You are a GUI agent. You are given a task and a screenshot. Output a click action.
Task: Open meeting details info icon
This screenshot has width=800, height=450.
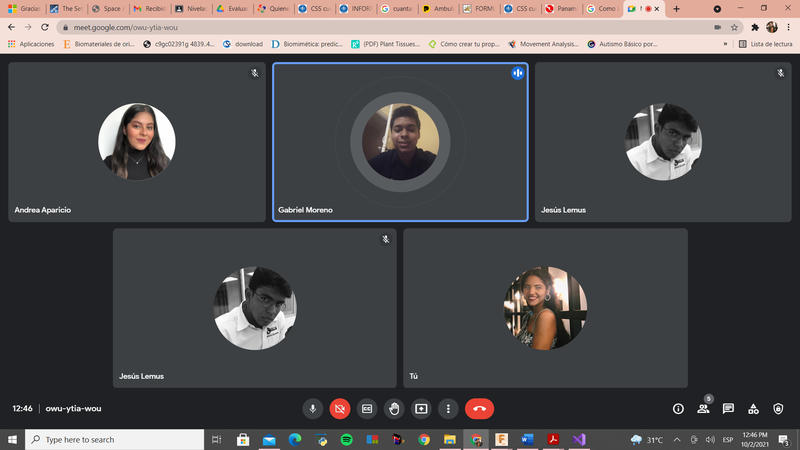pyautogui.click(x=678, y=409)
